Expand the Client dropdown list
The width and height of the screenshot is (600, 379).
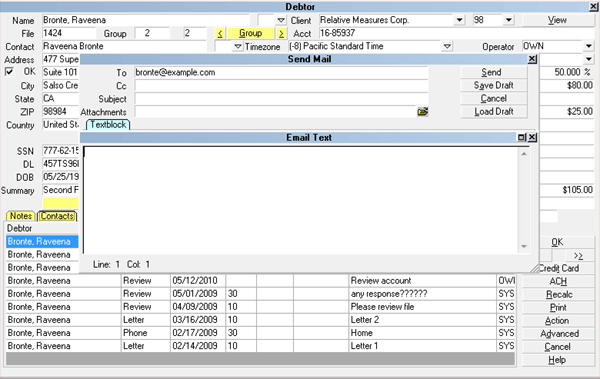coord(459,20)
